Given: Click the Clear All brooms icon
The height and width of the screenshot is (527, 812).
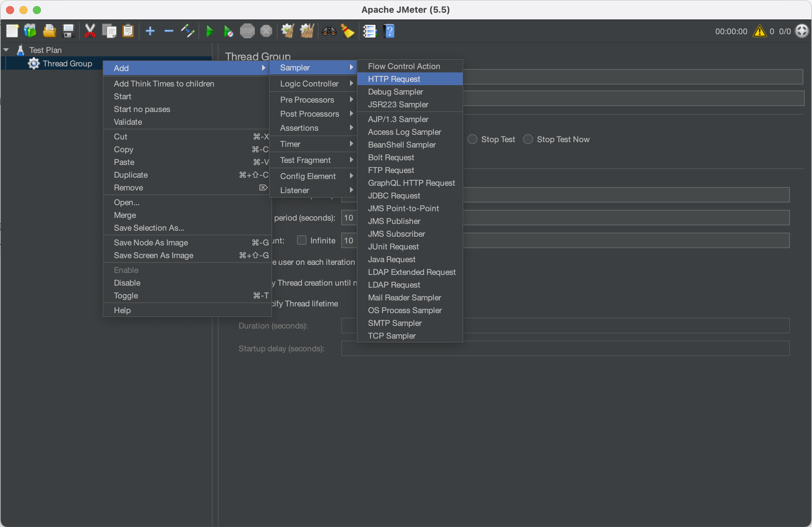Looking at the screenshot, I should pyautogui.click(x=307, y=31).
